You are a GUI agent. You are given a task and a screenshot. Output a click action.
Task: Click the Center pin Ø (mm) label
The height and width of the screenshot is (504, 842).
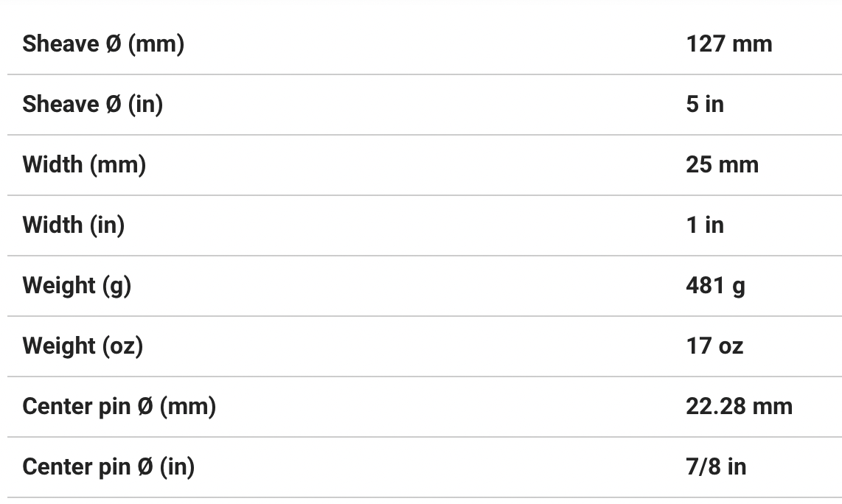[119, 407]
